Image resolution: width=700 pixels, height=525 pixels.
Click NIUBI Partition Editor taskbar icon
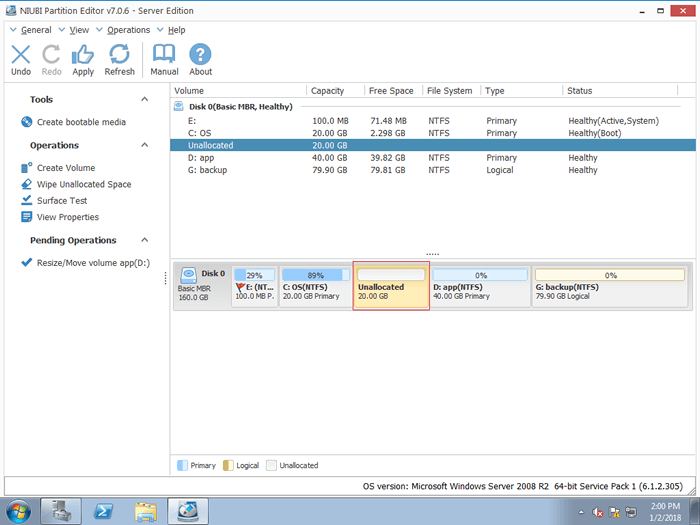188,512
